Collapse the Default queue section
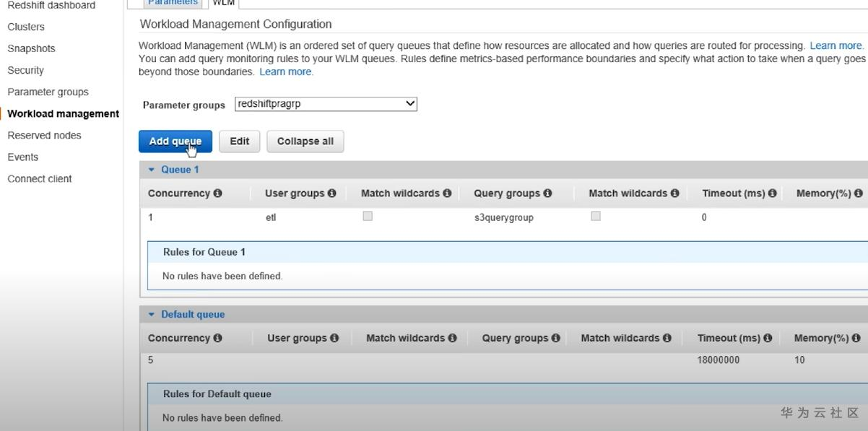Viewport: 868px width, 431px height. [x=152, y=314]
